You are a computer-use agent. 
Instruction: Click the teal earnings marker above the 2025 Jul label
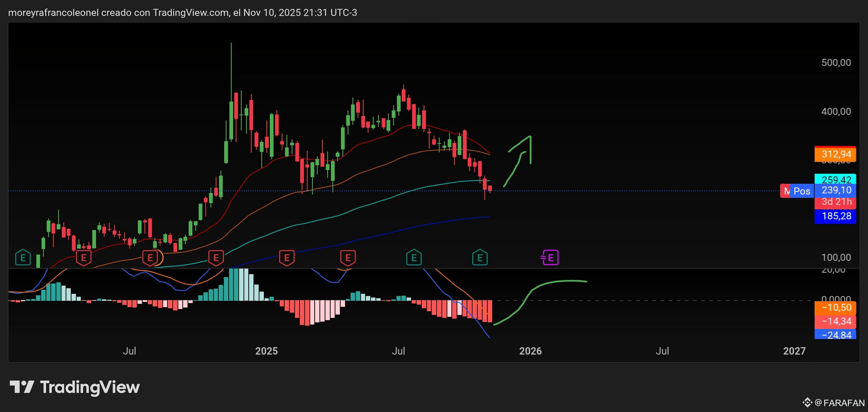[414, 257]
